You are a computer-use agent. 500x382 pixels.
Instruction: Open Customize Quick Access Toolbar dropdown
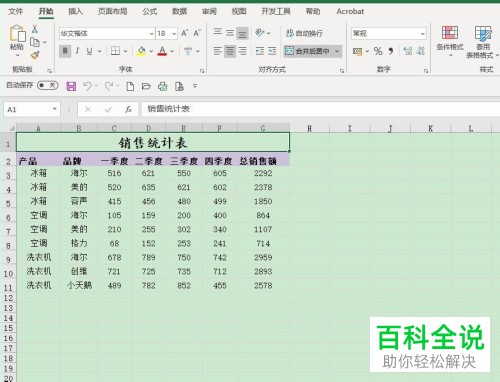pos(195,86)
